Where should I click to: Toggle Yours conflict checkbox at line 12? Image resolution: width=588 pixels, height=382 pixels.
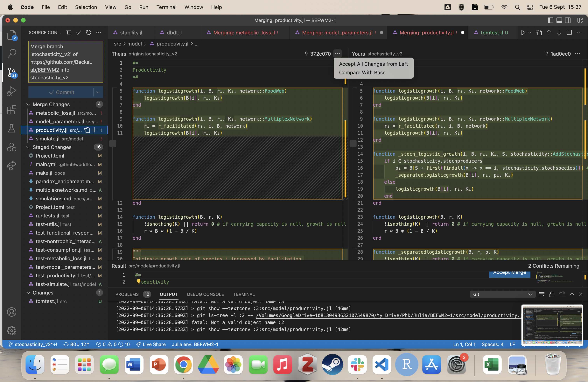pyautogui.click(x=353, y=144)
